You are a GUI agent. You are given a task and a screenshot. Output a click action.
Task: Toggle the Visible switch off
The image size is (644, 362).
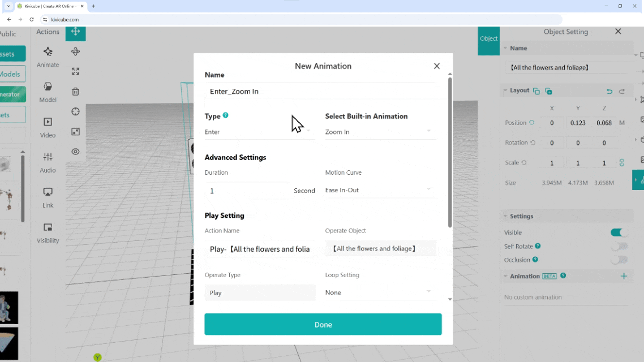coord(619,232)
